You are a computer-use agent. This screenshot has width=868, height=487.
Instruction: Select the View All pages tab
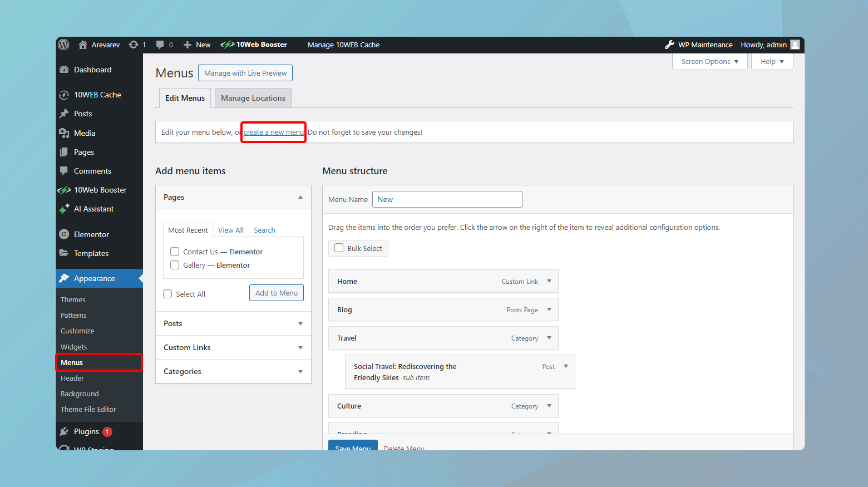(x=230, y=230)
